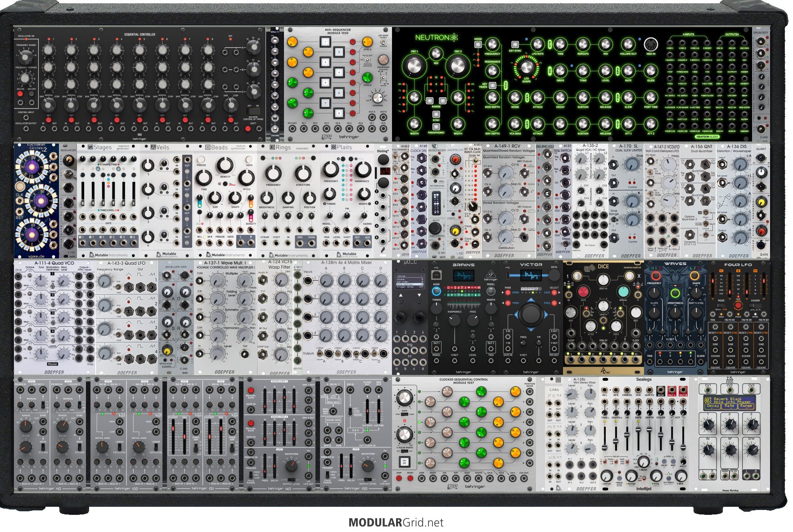Click the red Step button on Module 1027
The height and width of the screenshot is (532, 793).
coord(399,479)
